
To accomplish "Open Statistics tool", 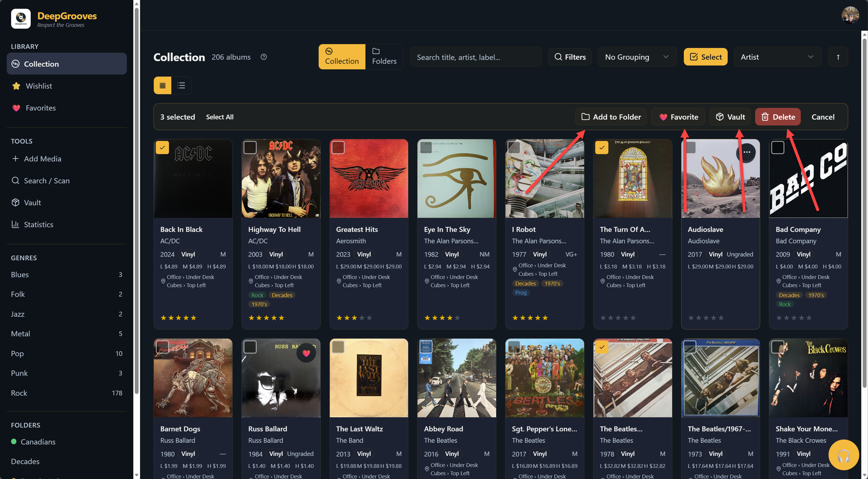I will point(66,225).
